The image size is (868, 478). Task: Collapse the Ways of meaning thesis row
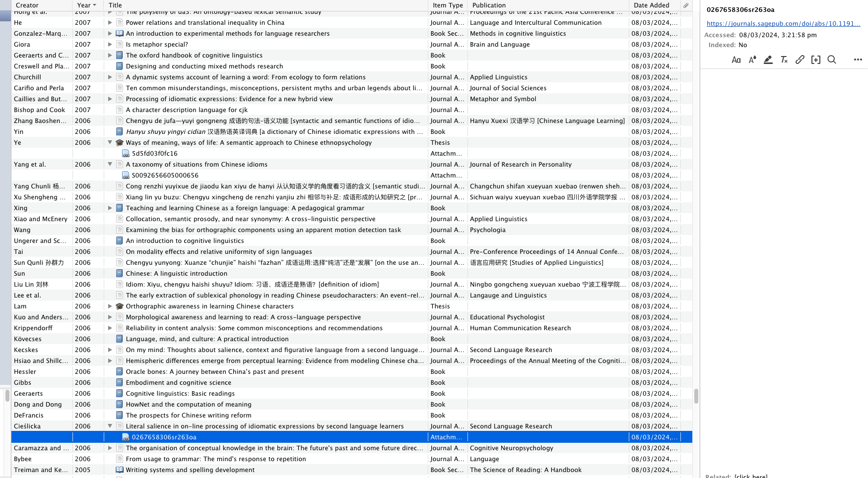coord(110,143)
